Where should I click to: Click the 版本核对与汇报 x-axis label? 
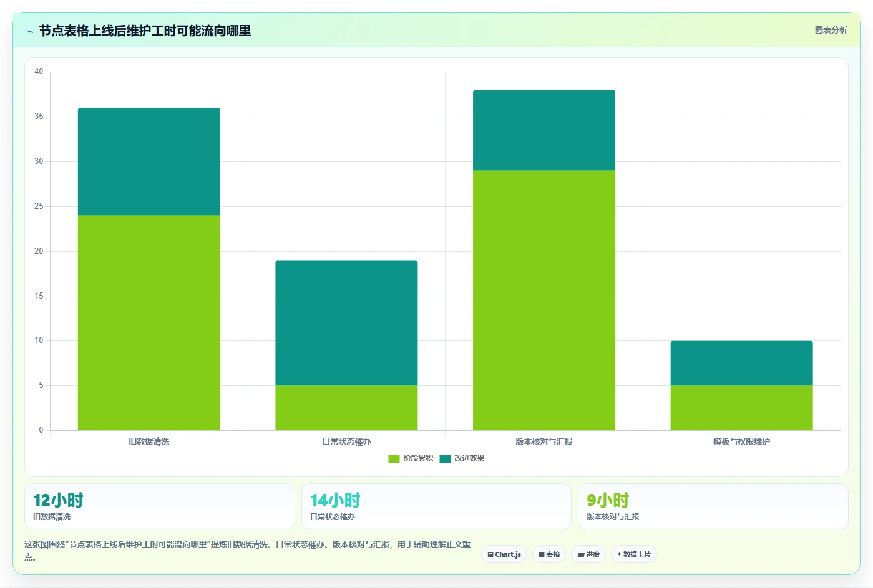point(544,441)
